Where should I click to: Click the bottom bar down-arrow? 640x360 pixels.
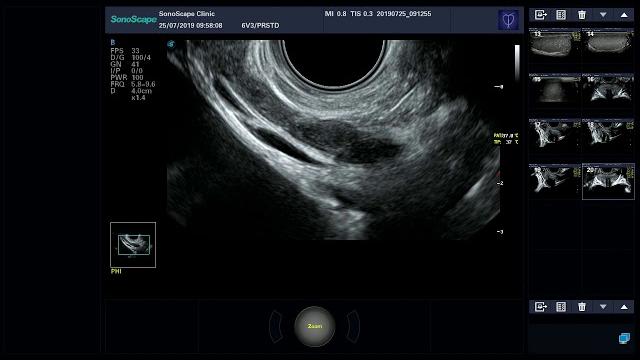(603, 307)
